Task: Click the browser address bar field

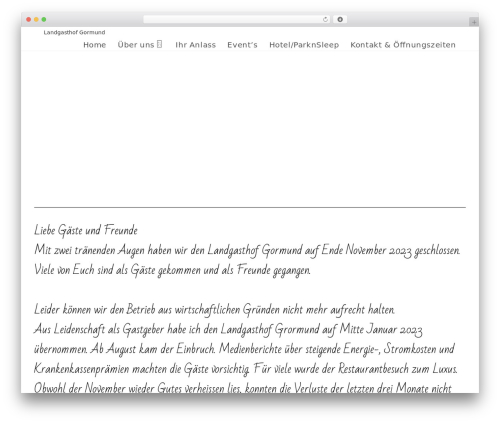Action: (x=236, y=20)
